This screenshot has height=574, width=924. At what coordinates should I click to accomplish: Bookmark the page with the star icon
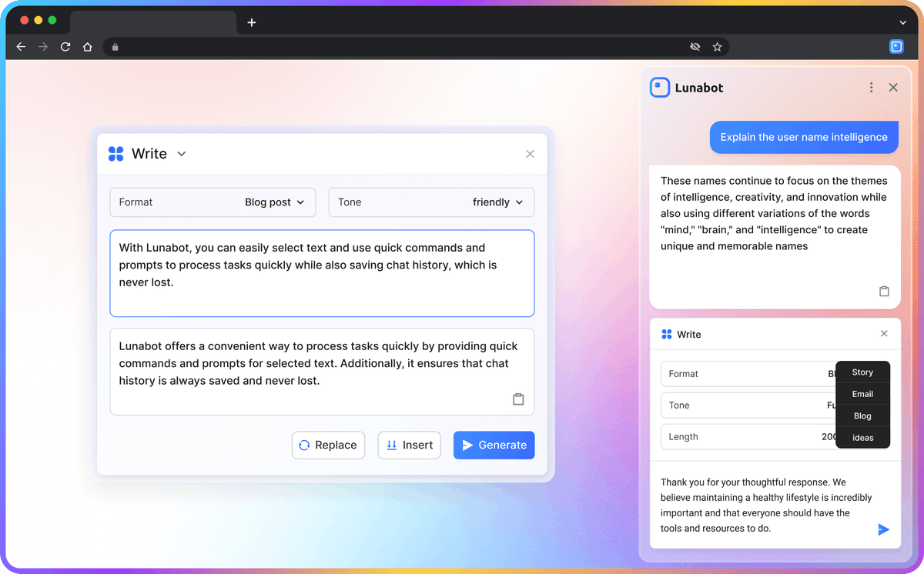(718, 46)
